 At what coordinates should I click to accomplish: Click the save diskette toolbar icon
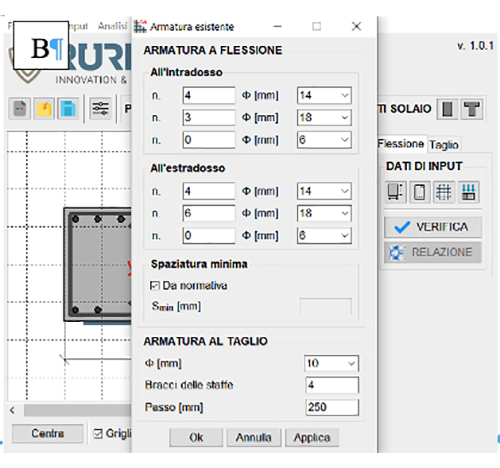pos(68,108)
